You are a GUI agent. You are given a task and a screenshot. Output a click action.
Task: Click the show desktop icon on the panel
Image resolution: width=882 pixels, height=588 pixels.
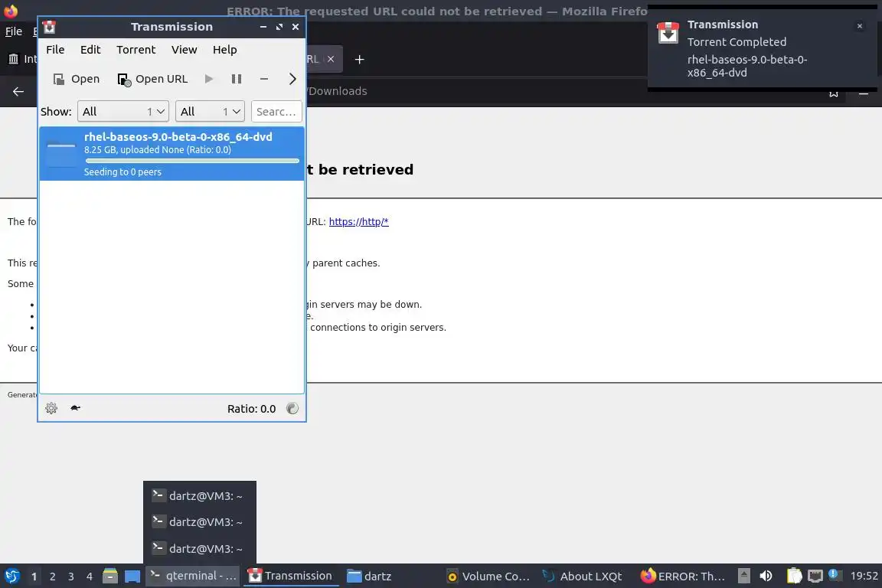[x=132, y=577]
